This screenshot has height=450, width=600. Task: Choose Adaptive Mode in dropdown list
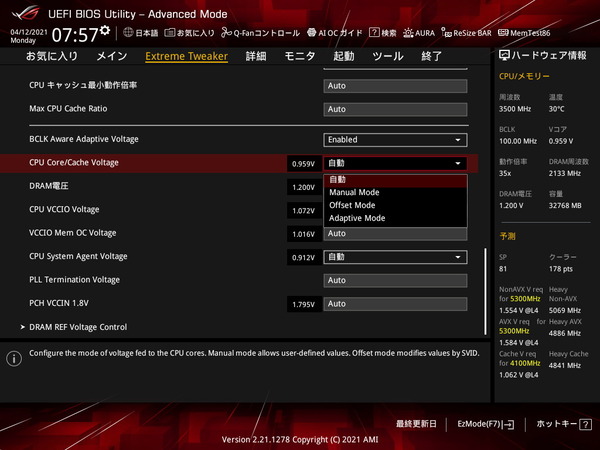pos(395,218)
